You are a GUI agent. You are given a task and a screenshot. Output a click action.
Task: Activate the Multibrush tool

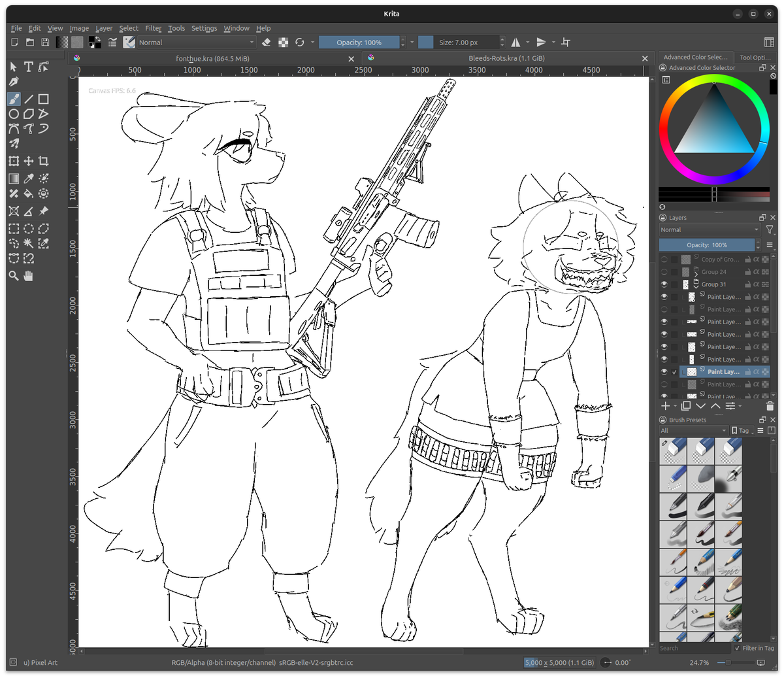pos(14,144)
